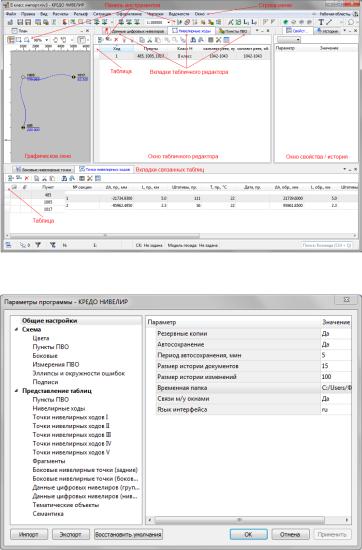Screen dimensions: 362x550
Task: Open the Чертежи menu
Action: (155, 14)
